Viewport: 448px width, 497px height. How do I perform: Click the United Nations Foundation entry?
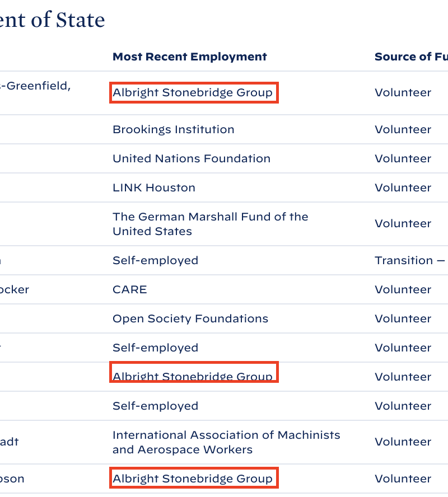click(x=192, y=158)
